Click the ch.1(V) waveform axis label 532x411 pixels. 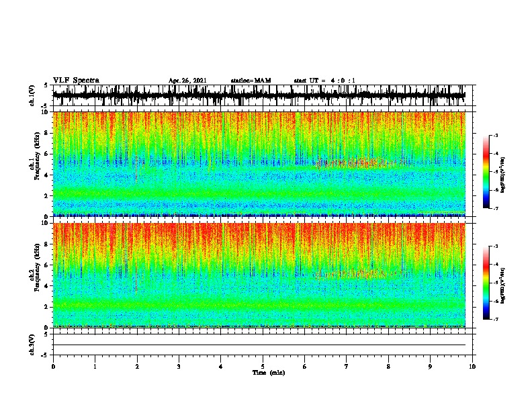click(32, 95)
